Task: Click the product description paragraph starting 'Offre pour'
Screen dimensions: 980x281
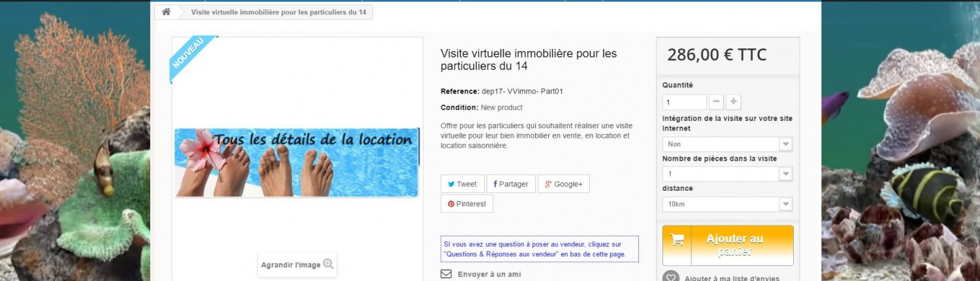Action: point(537,135)
